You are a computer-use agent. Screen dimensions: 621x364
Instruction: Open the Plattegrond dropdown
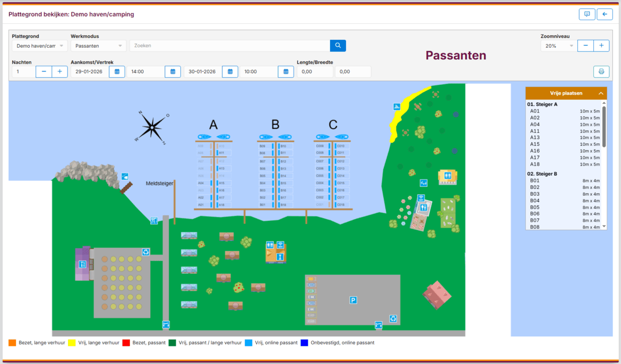[39, 46]
